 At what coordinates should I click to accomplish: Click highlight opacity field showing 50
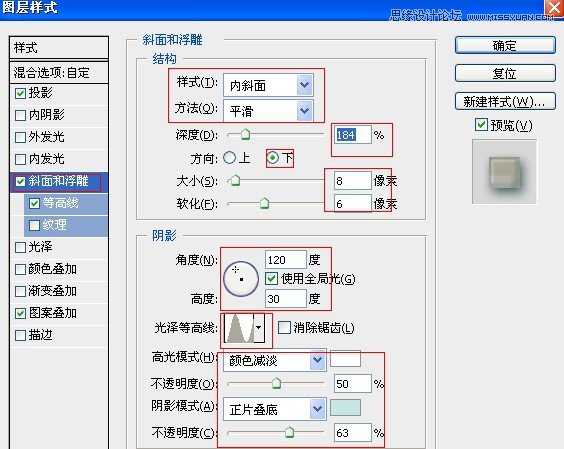352,384
